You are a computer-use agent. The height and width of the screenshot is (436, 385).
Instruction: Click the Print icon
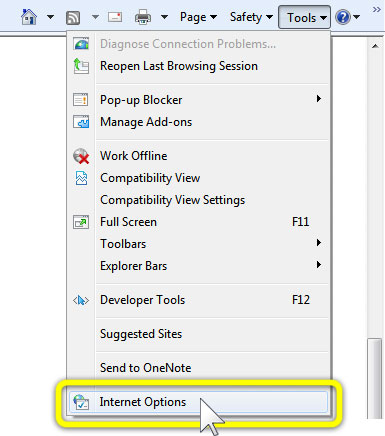click(143, 17)
